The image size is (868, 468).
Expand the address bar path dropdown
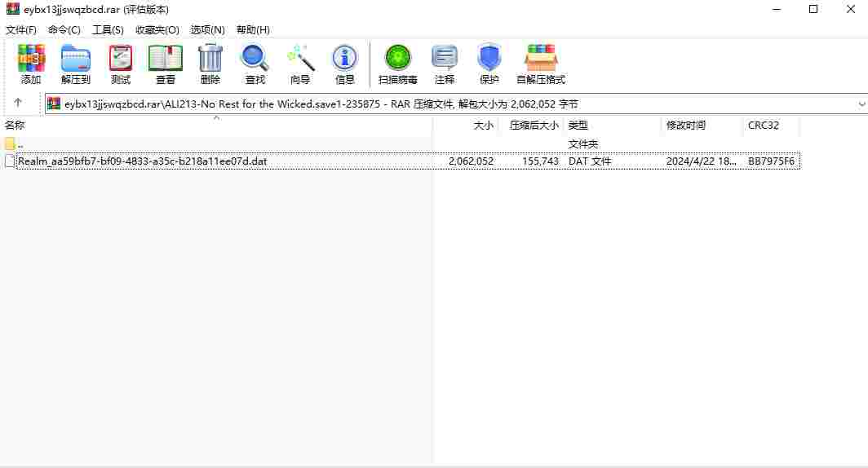861,104
